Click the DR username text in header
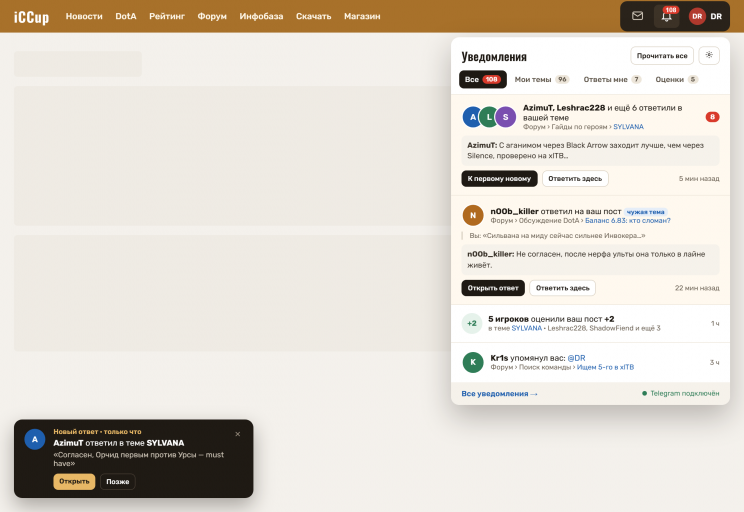 [716, 16]
